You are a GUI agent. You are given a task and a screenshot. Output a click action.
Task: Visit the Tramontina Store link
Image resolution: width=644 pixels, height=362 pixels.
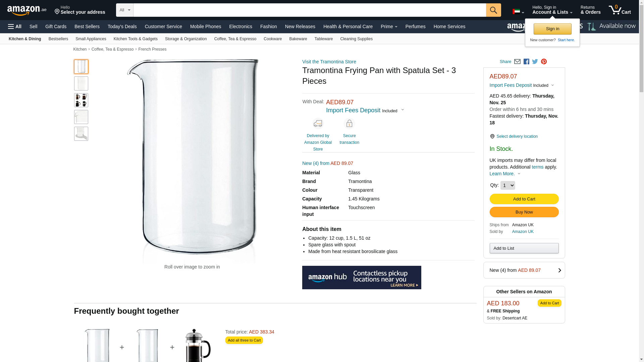[329, 62]
